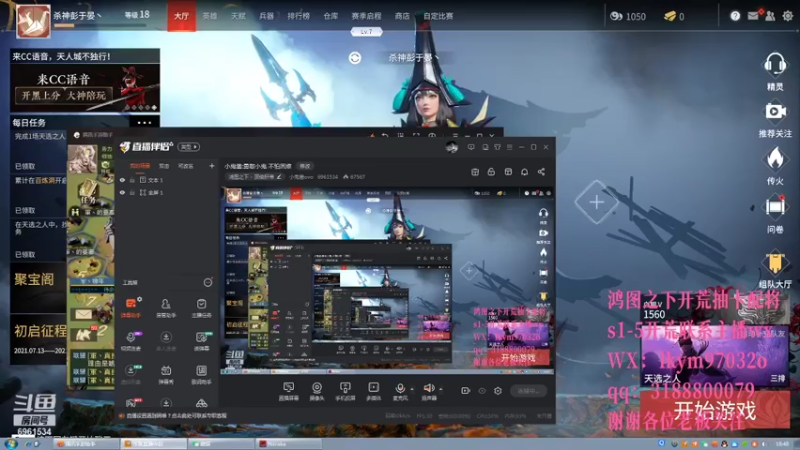
Task: Click the 精灵 headset icon
Action: (774, 65)
